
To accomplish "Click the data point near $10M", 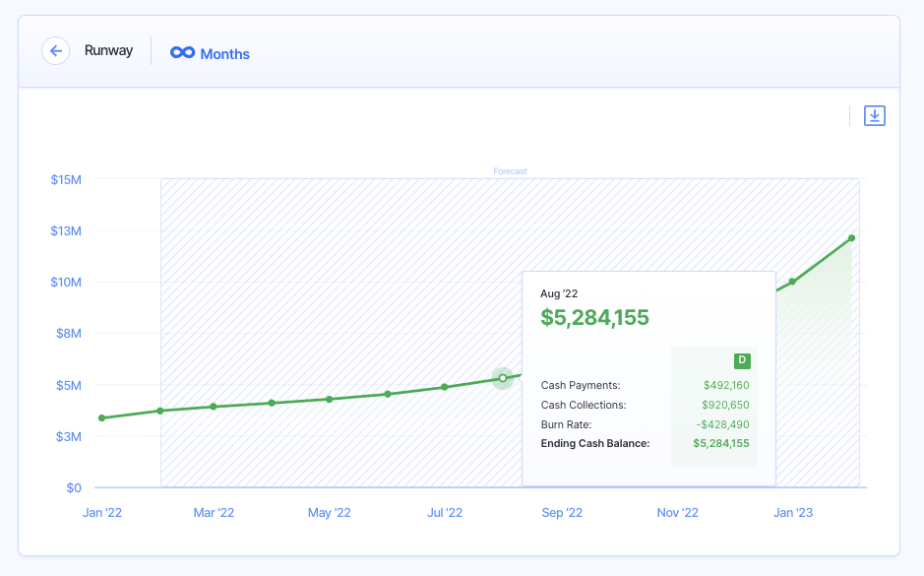I will pos(792,282).
